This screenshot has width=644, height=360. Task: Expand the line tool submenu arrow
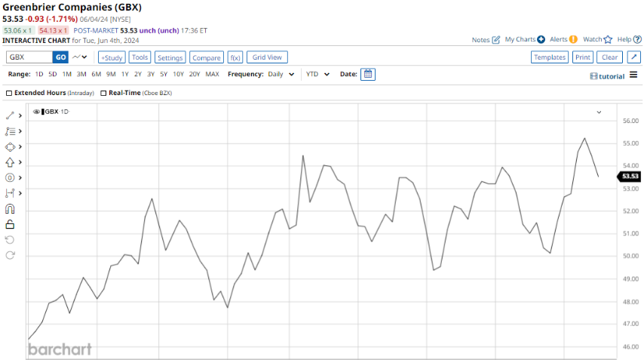[x=20, y=116]
